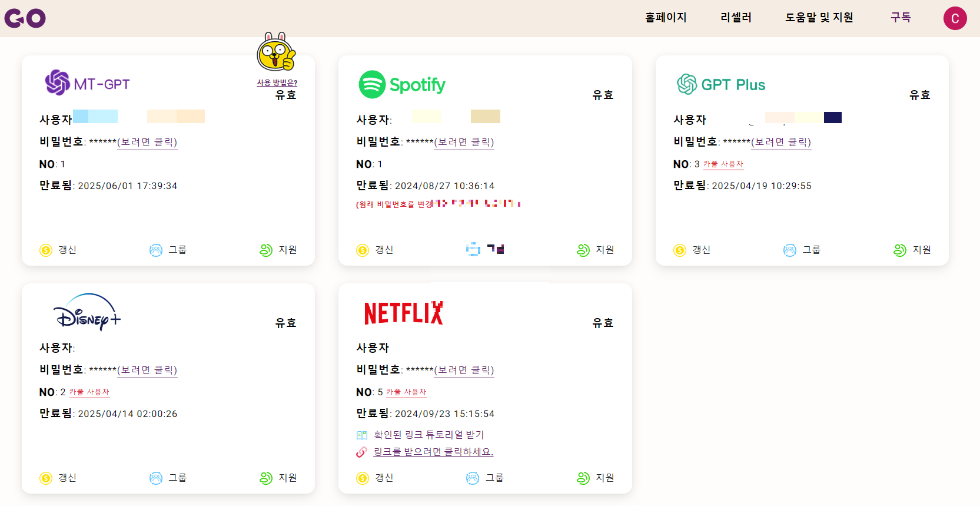Reveal GPT Plus password via 보려면 클릭

click(781, 142)
